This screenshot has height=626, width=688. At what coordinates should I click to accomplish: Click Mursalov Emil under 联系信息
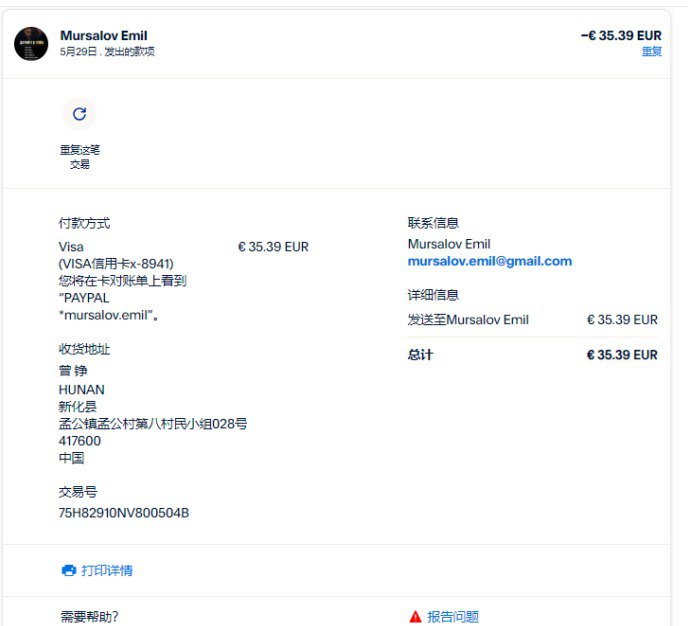[449, 244]
